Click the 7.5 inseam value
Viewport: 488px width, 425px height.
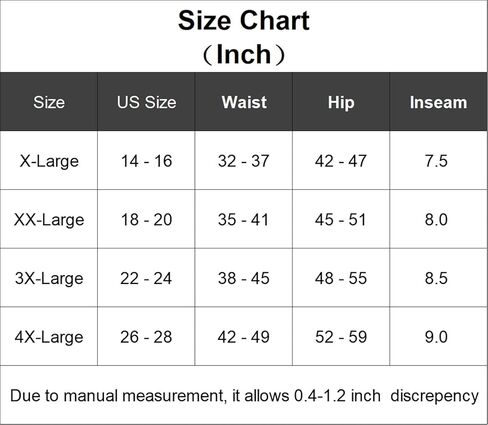[x=436, y=161]
